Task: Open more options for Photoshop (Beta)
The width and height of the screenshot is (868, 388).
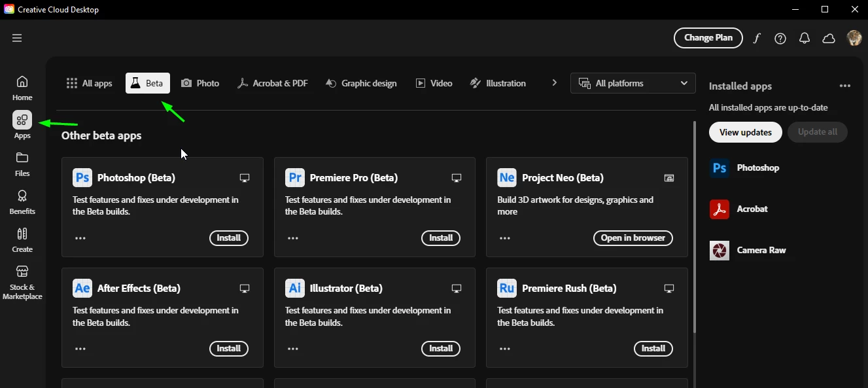Action: [80, 238]
